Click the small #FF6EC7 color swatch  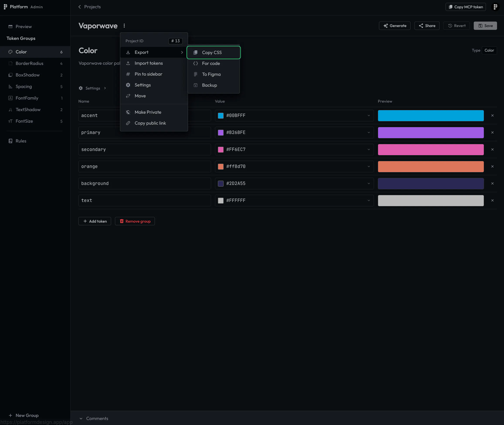pyautogui.click(x=221, y=150)
